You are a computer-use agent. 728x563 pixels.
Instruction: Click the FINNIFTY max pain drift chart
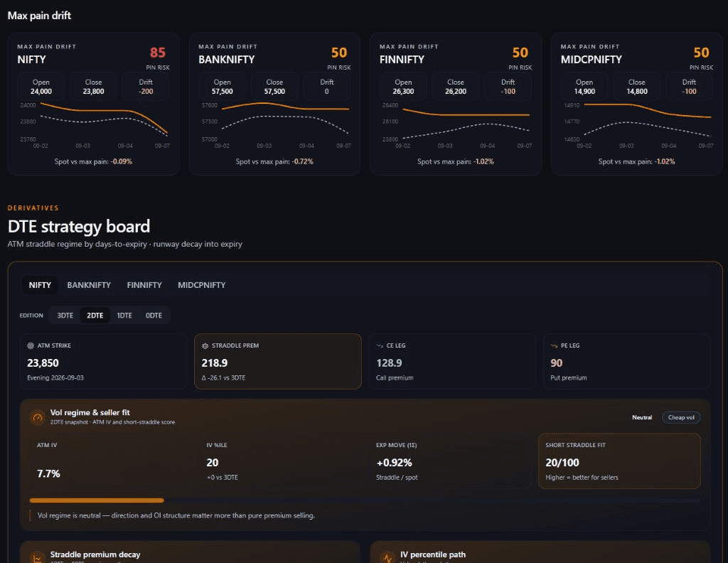coord(456,124)
